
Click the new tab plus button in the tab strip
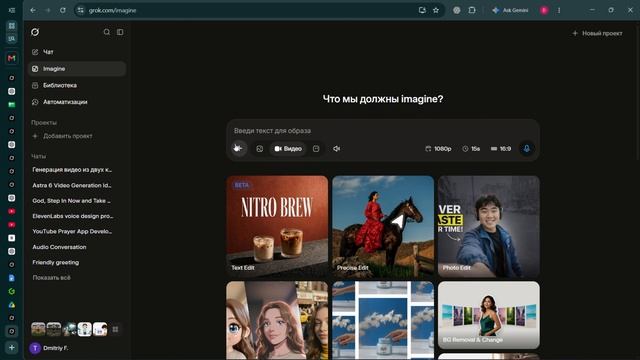coord(11,348)
